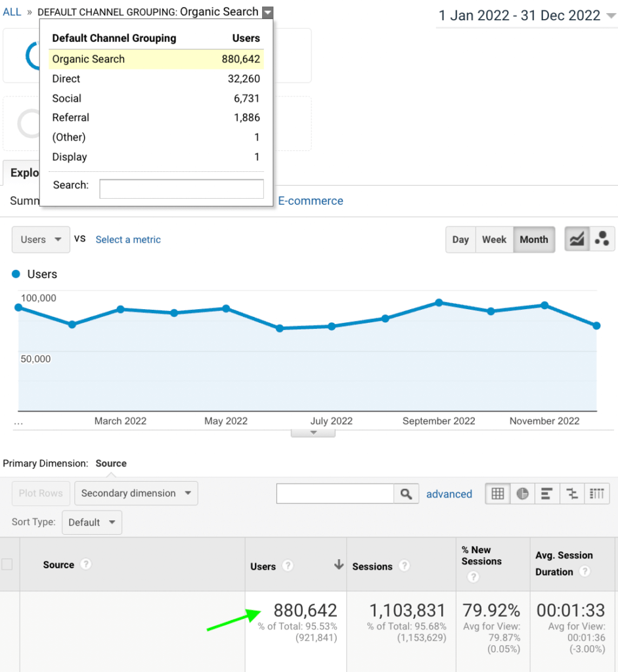Expand the Sort Type Default dropdown
The height and width of the screenshot is (672, 618).
pyautogui.click(x=92, y=522)
